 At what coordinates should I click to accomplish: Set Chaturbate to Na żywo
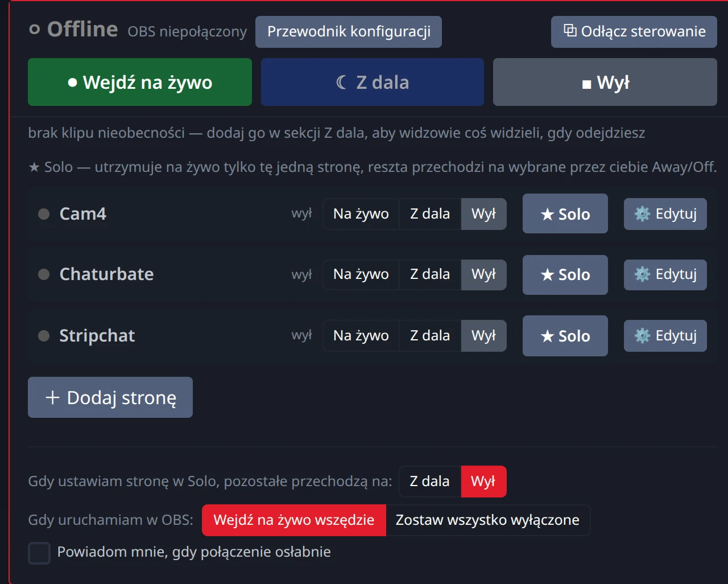(x=361, y=274)
